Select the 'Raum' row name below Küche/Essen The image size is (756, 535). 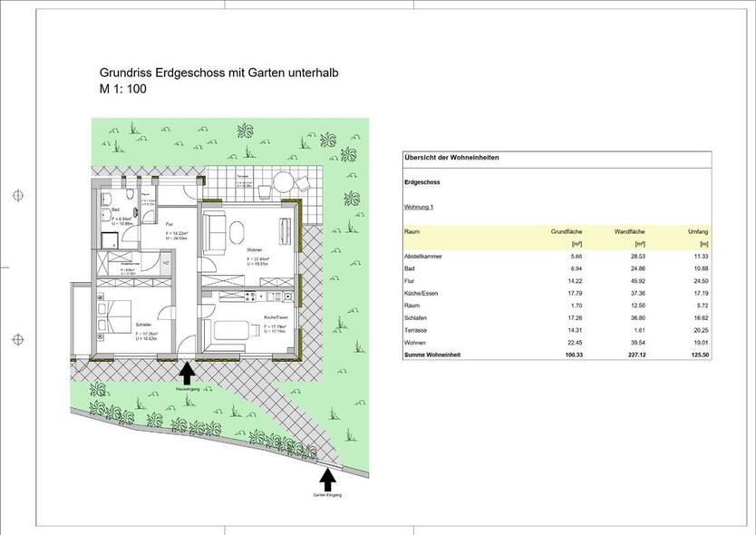pos(412,306)
